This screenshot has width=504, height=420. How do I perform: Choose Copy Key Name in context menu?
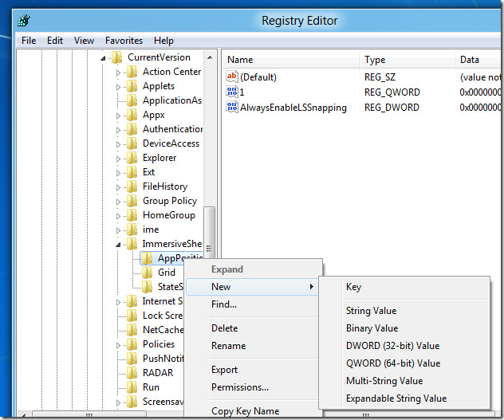252,411
